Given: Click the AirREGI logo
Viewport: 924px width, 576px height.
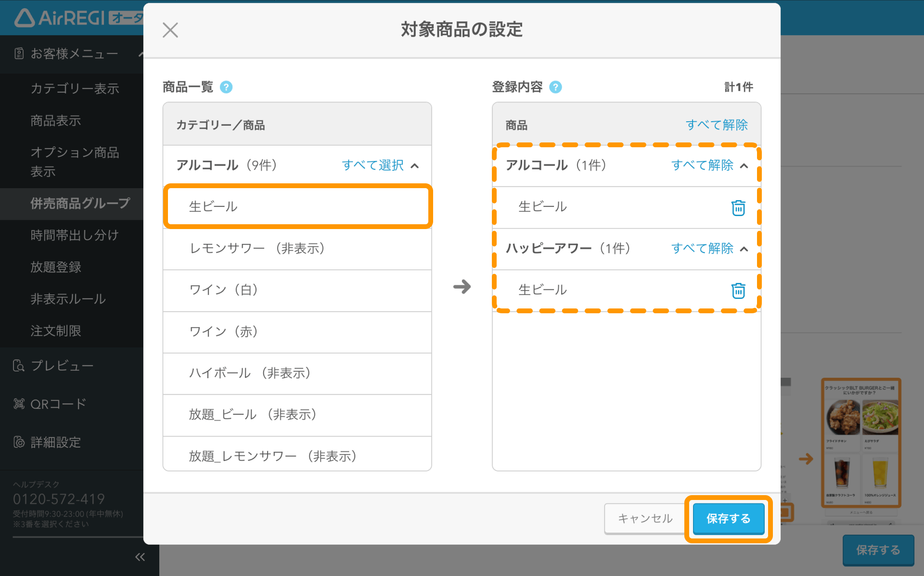Looking at the screenshot, I should point(59,18).
